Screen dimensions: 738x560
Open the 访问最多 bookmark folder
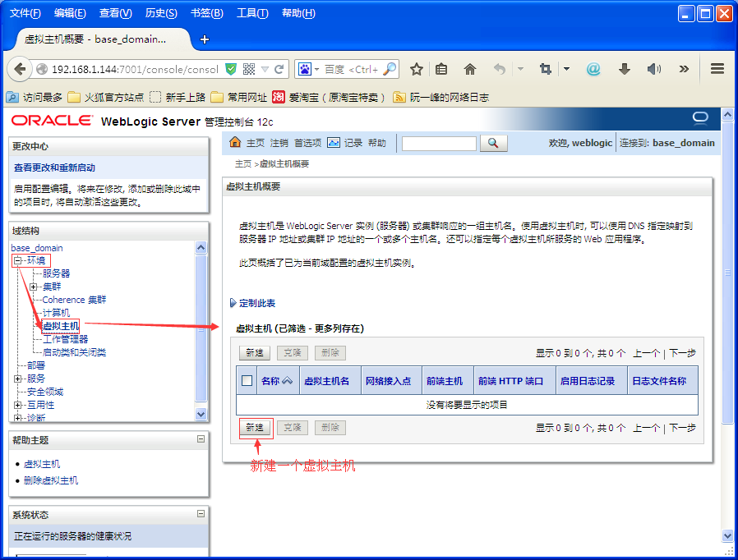coord(35,98)
